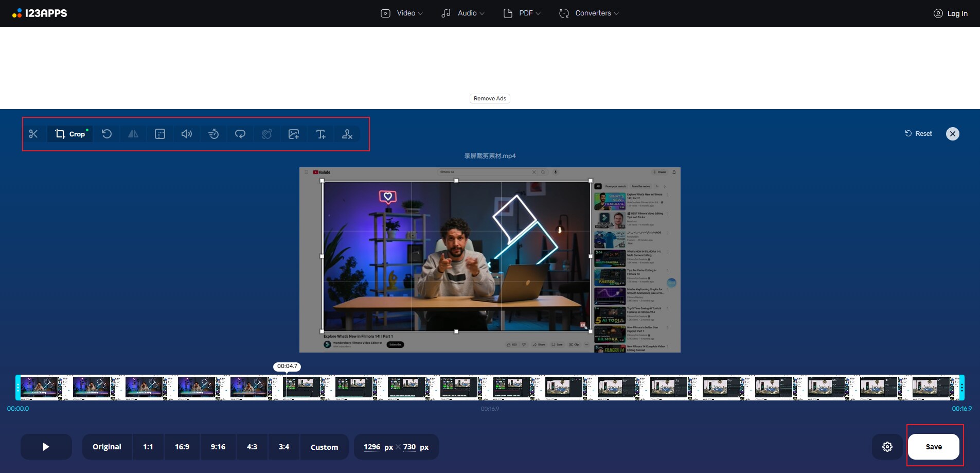This screenshot has width=980, height=473.
Task: Save the cropped video
Action: (x=934, y=447)
